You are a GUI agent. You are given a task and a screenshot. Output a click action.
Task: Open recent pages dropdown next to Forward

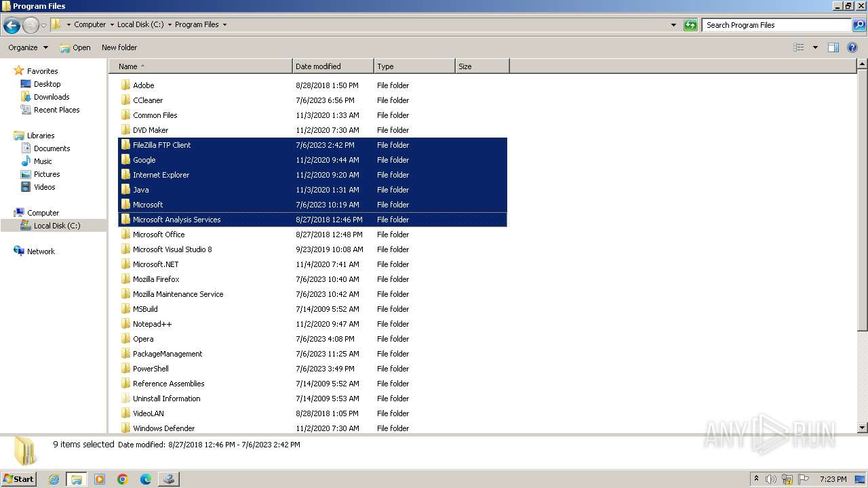pos(43,26)
